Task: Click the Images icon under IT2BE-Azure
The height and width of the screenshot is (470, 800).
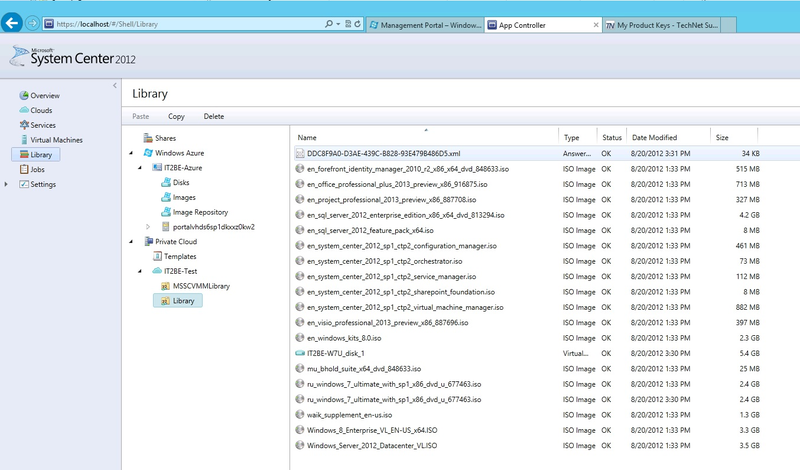Action: pos(166,197)
